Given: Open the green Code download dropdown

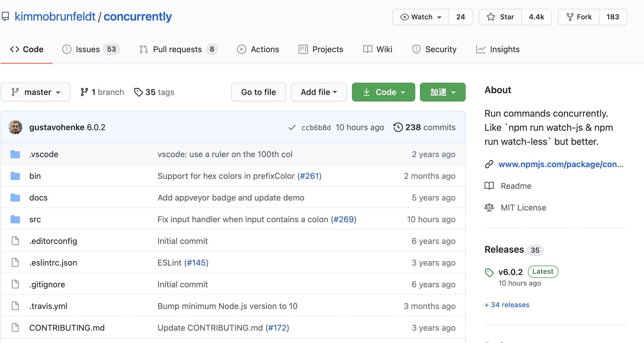Looking at the screenshot, I should [383, 92].
